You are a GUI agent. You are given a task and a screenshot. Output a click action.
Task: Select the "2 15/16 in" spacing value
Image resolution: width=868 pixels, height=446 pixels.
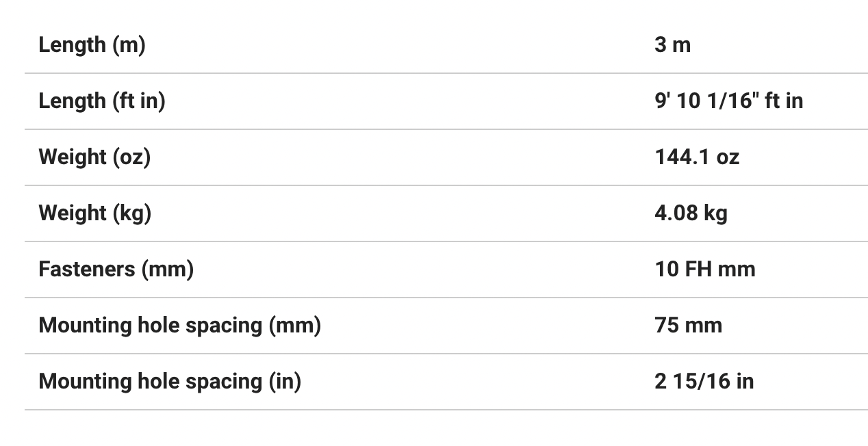704,382
